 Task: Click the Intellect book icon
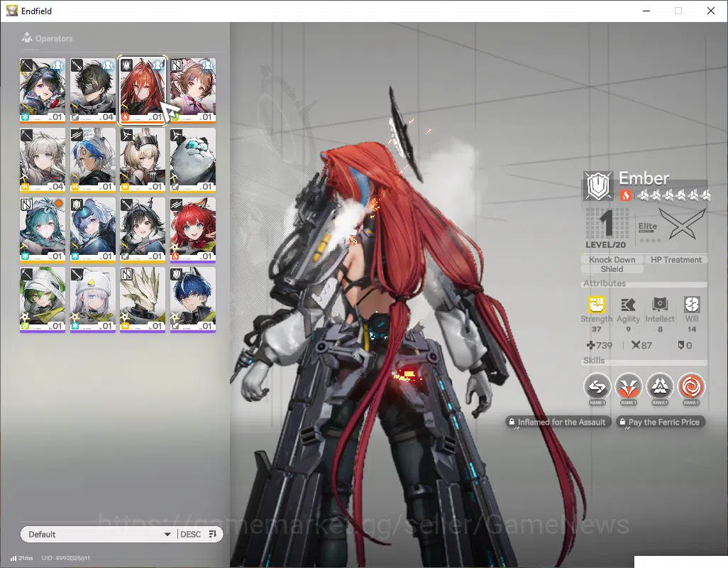[x=660, y=305]
